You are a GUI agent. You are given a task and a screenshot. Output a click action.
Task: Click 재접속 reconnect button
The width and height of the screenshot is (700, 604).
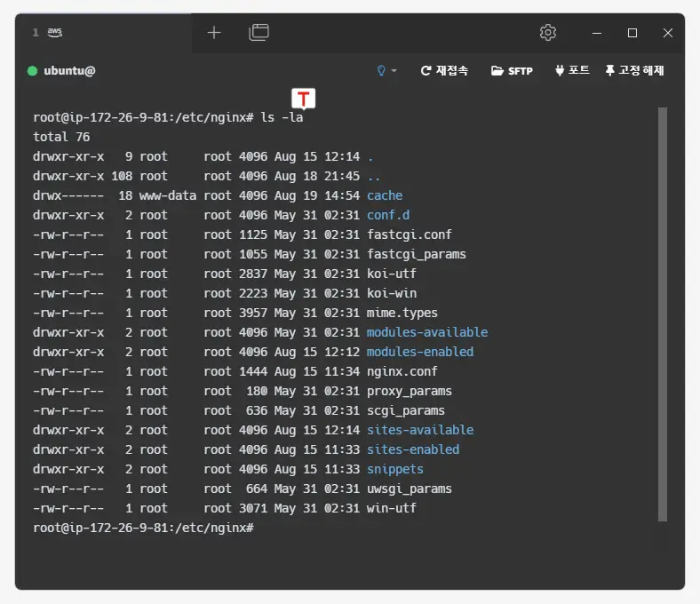click(444, 71)
